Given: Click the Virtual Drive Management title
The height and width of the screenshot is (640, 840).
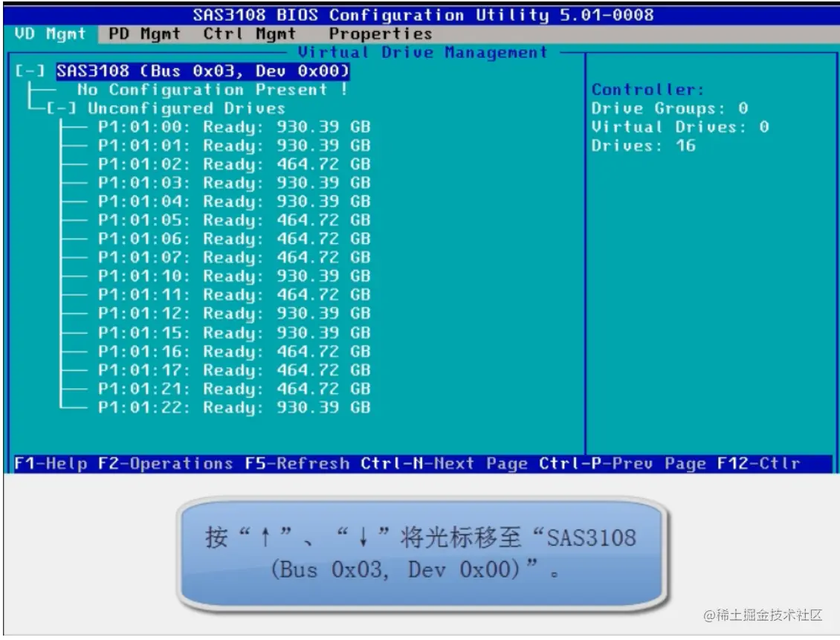Looking at the screenshot, I should [423, 53].
